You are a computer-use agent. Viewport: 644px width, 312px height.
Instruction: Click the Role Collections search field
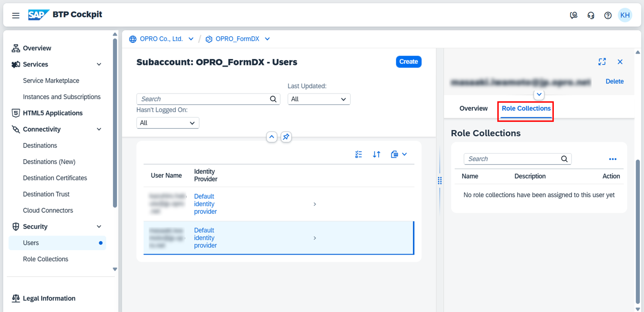pos(513,159)
